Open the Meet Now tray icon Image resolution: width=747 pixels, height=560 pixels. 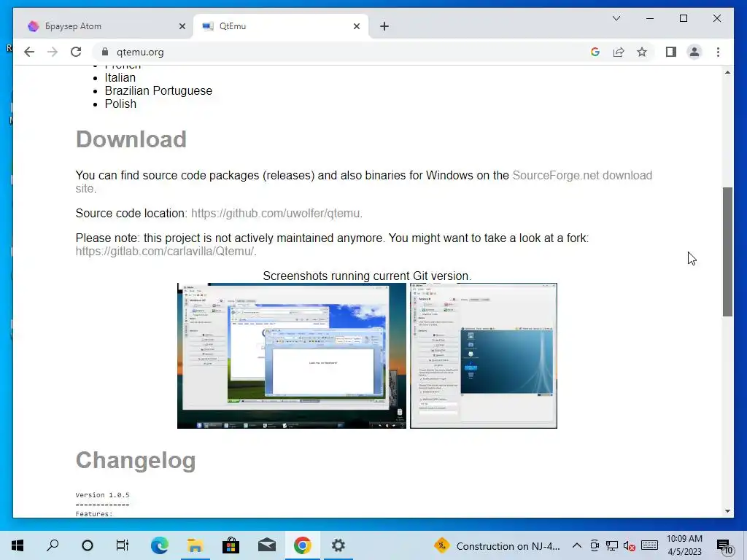[x=594, y=545]
